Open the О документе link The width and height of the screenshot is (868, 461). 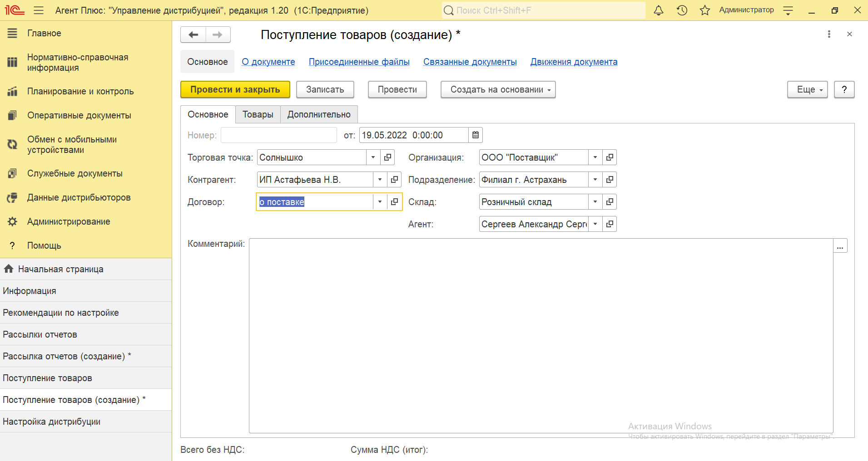[268, 62]
